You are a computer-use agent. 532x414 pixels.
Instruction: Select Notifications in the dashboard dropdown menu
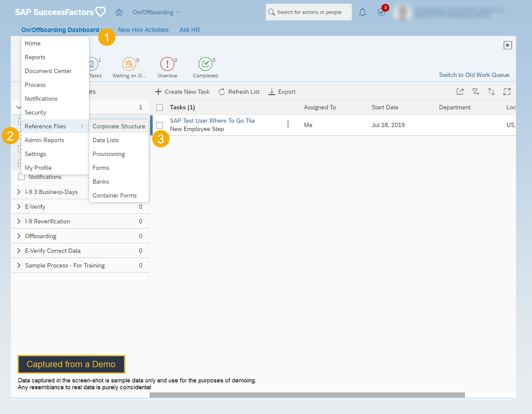coord(55,99)
